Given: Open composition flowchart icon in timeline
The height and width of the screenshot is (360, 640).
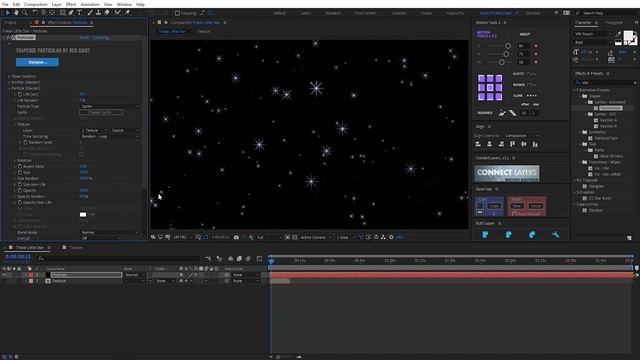Looking at the screenshot, I should tap(208, 258).
